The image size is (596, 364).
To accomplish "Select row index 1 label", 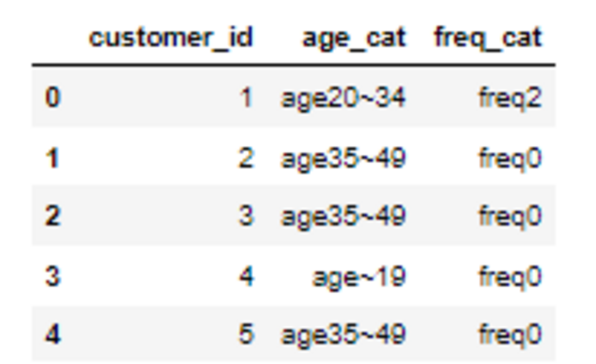I will [x=52, y=158].
